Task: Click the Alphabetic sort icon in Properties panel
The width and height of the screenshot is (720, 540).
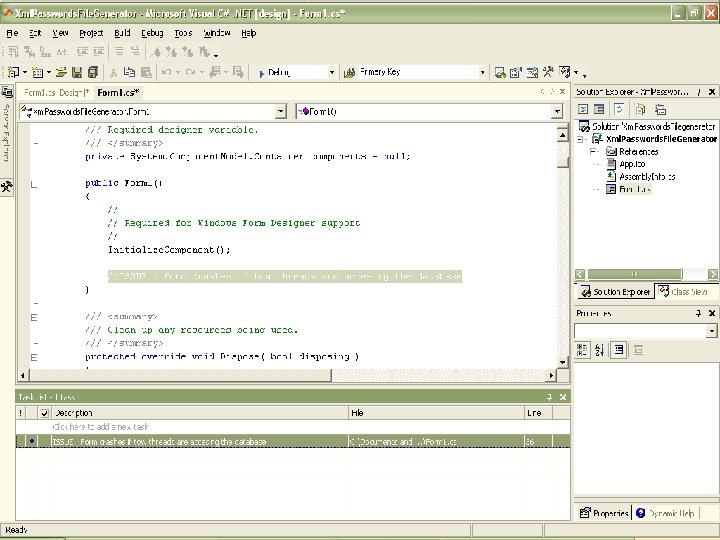Action: [x=599, y=349]
